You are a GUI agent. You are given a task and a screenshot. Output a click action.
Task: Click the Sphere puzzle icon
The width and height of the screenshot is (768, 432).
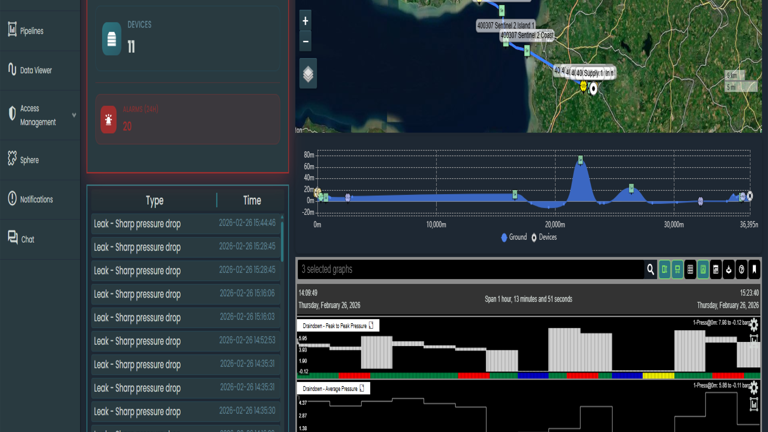tap(12, 159)
